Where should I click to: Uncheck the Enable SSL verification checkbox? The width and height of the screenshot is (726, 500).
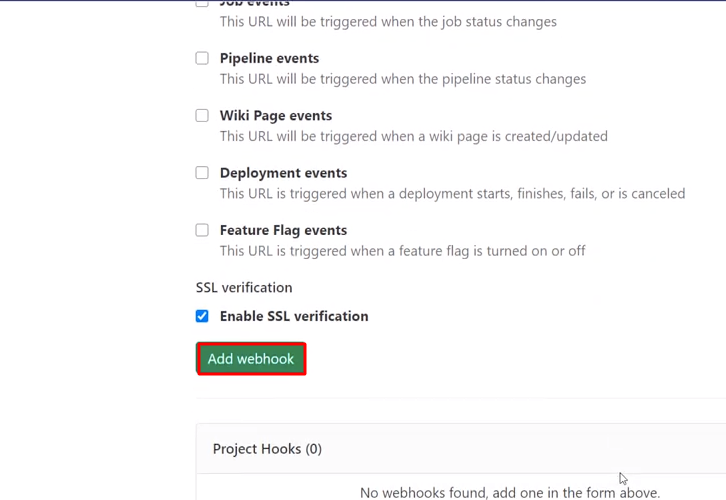pyautogui.click(x=202, y=316)
